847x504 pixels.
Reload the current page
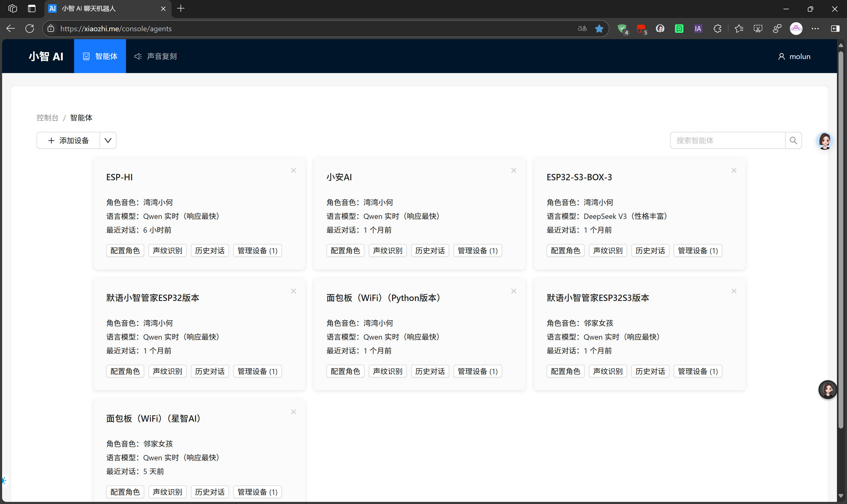[30, 29]
